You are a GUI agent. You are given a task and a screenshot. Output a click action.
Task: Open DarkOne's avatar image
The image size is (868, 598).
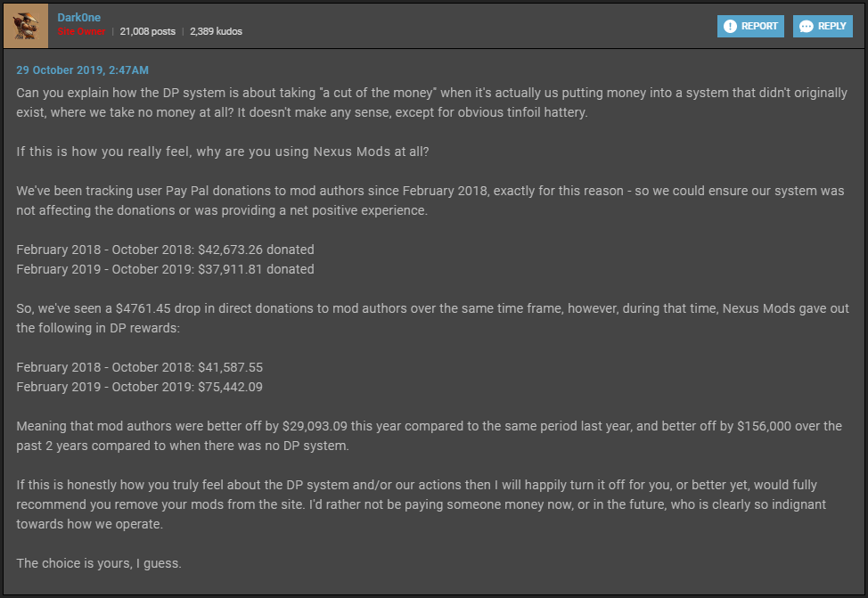[26, 26]
